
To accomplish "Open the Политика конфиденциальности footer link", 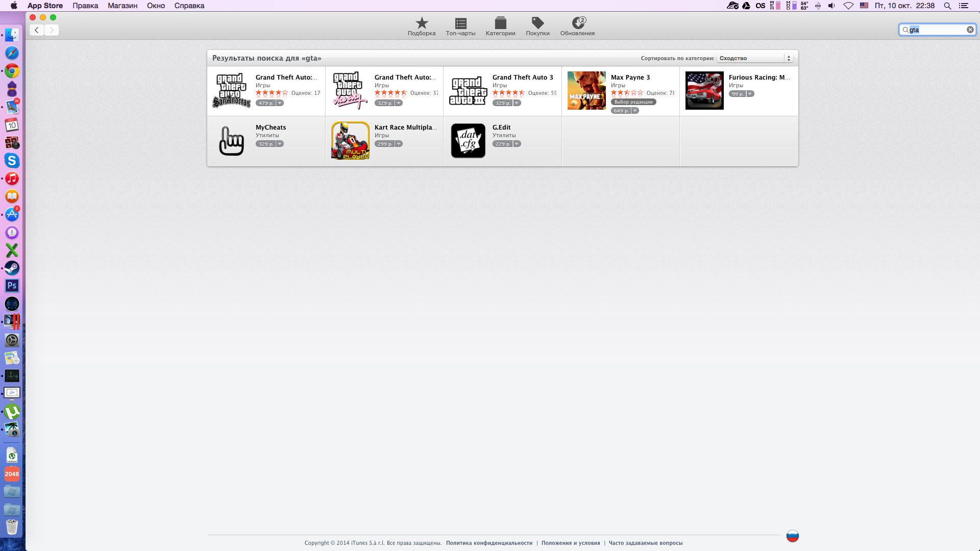I will [x=489, y=543].
